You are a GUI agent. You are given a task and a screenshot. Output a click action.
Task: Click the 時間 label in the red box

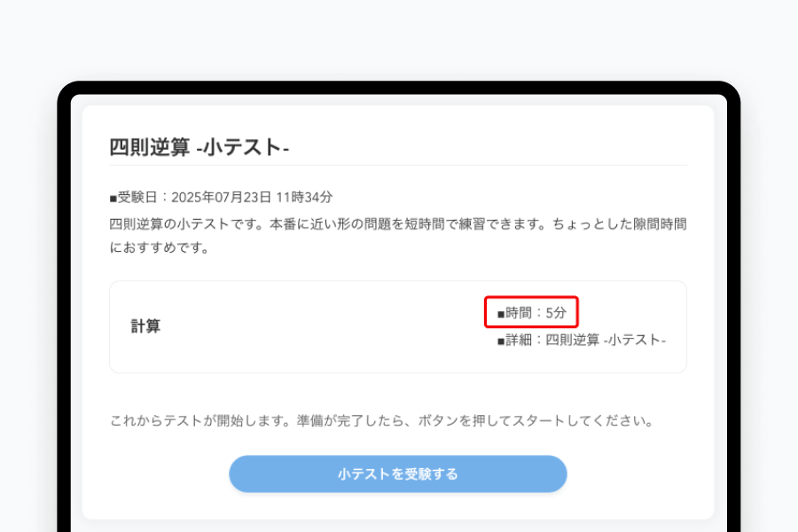pos(521,312)
